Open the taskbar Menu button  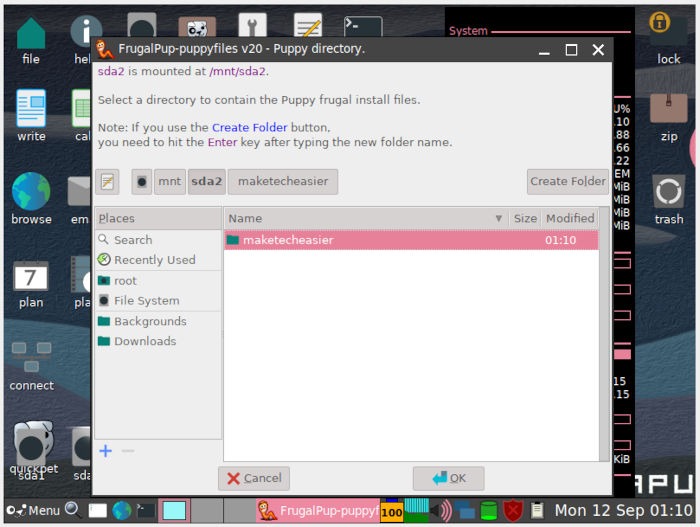[x=33, y=510]
